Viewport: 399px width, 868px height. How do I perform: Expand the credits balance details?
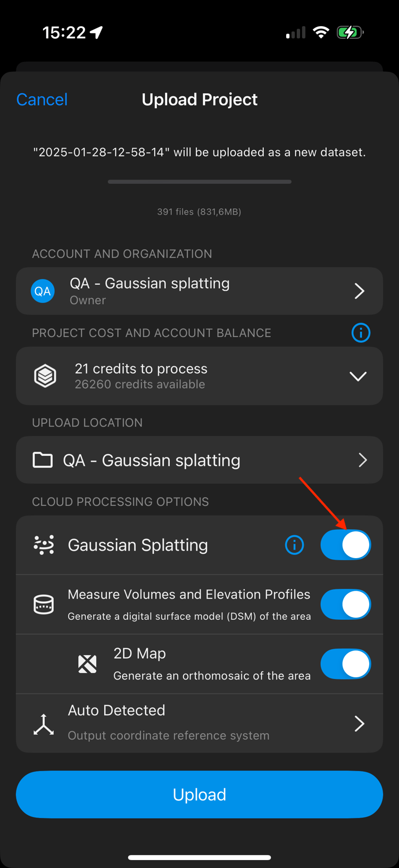pyautogui.click(x=358, y=375)
